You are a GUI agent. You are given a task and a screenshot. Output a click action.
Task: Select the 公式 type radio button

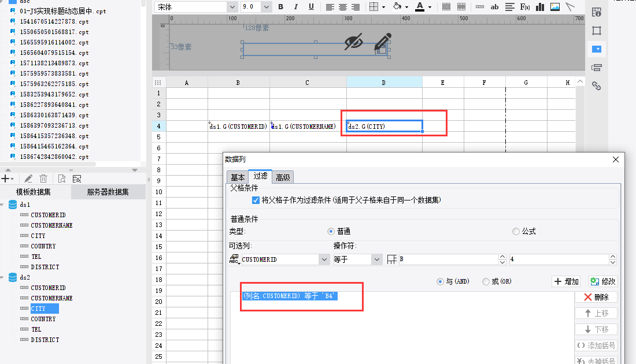[x=516, y=232]
